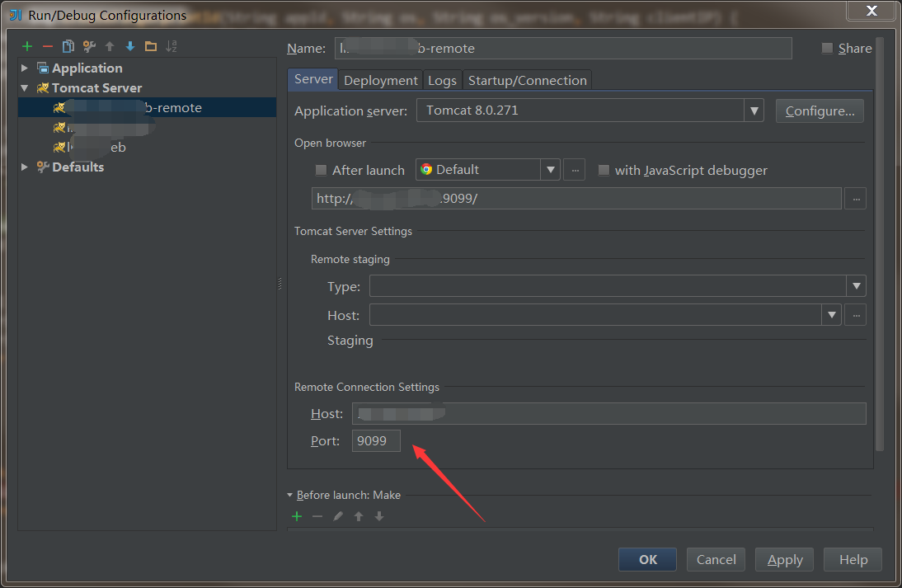The image size is (902, 588).
Task: Toggle the After launch checkbox
Action: click(x=321, y=171)
